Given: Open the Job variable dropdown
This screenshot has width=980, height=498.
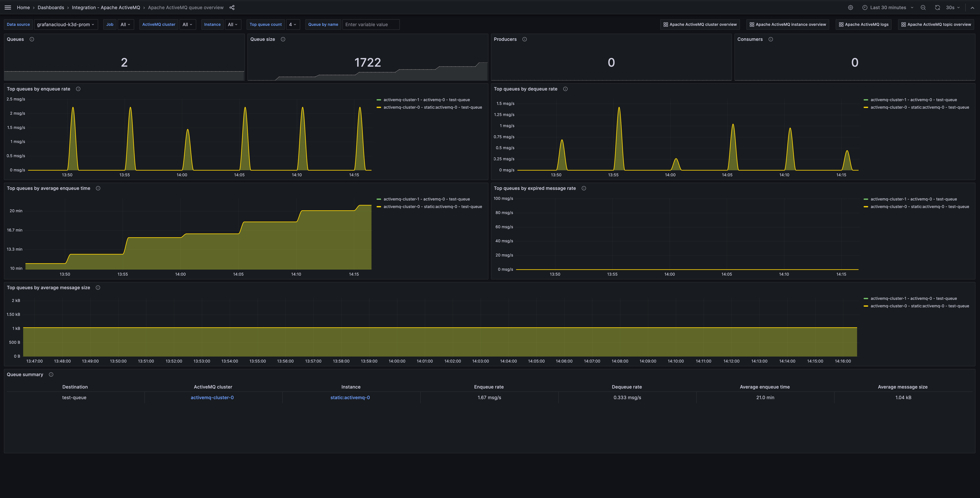Looking at the screenshot, I should pyautogui.click(x=126, y=24).
